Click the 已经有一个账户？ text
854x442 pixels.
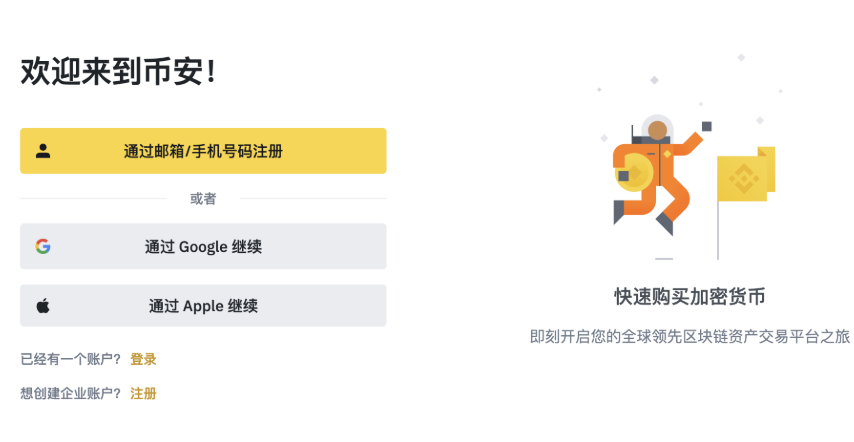pyautogui.click(x=71, y=359)
